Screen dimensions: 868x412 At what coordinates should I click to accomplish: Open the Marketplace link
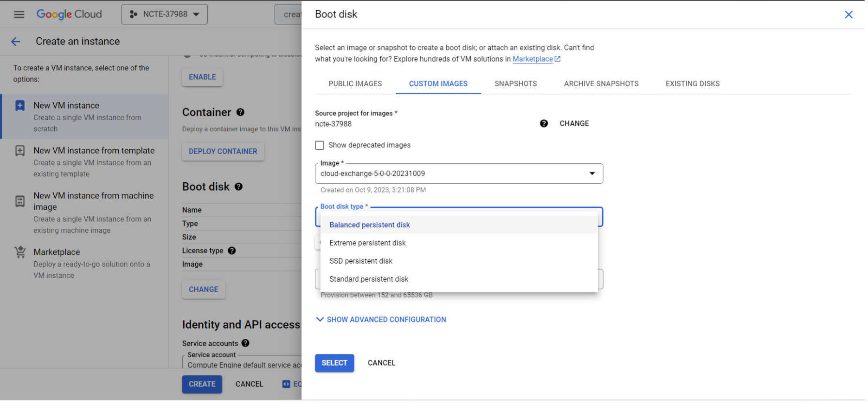pyautogui.click(x=532, y=59)
